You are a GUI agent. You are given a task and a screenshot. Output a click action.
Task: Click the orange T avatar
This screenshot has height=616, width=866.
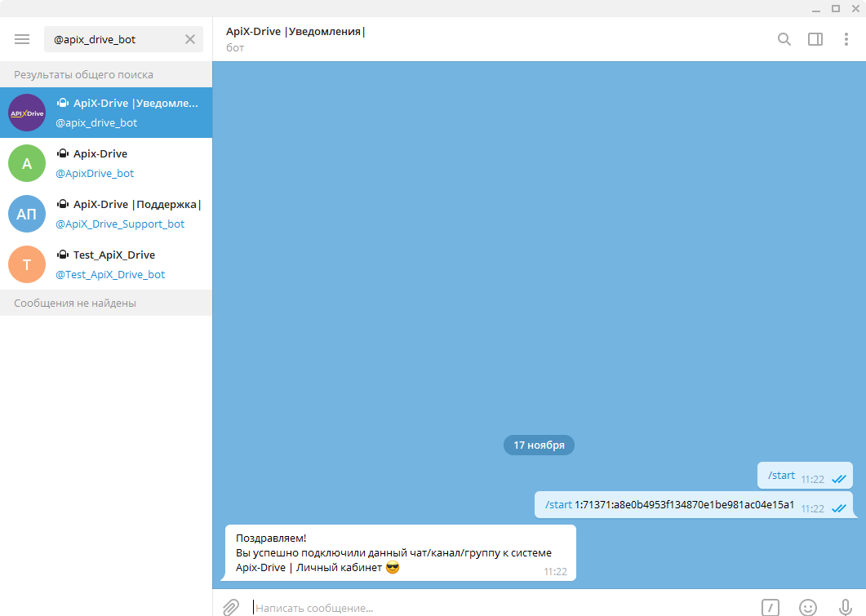pos(27,264)
